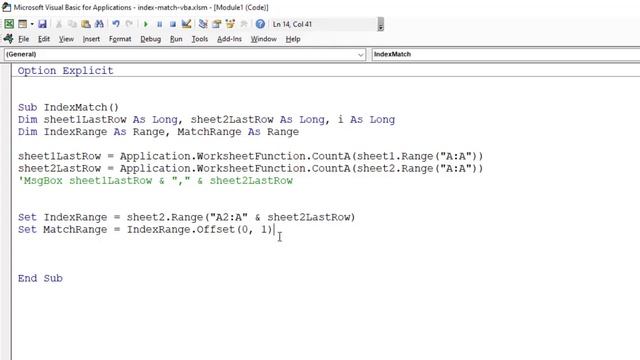The width and height of the screenshot is (640, 360).
Task: Open the Properties Window icon
Action: click(x=216, y=24)
